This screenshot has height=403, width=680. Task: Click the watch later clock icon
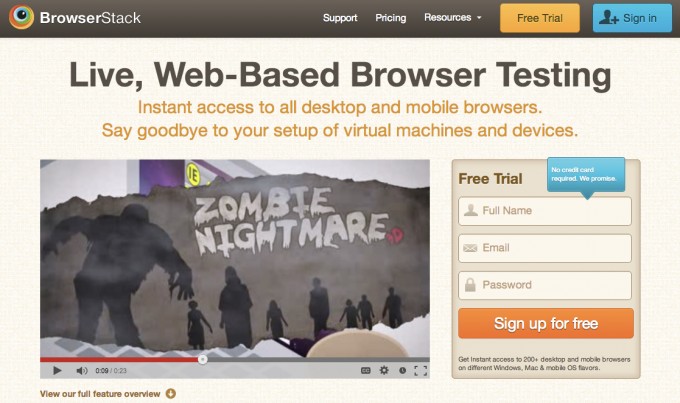point(402,370)
